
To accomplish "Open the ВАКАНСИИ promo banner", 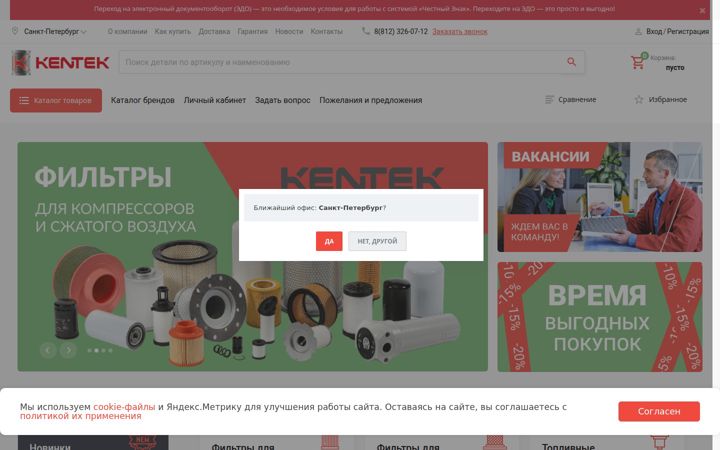I will [x=600, y=197].
